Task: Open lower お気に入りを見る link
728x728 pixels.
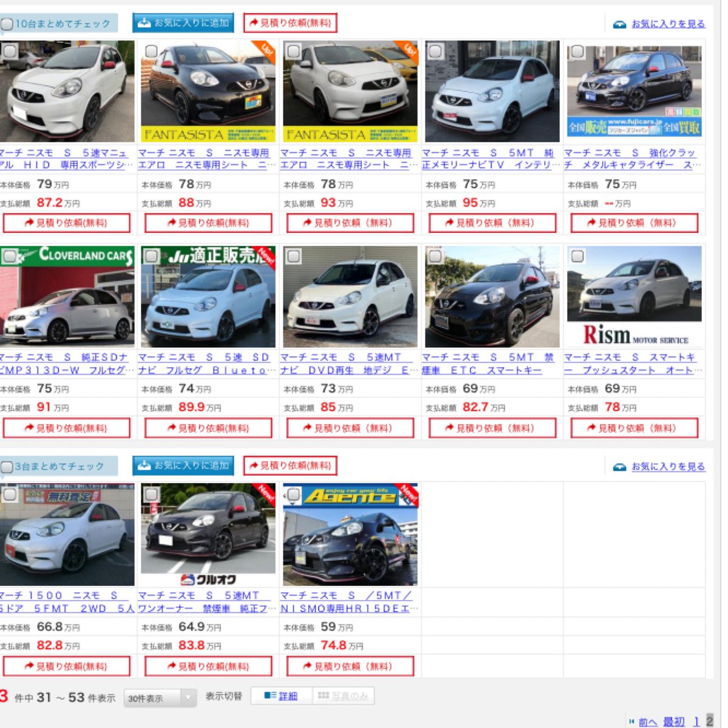Action: (x=668, y=467)
